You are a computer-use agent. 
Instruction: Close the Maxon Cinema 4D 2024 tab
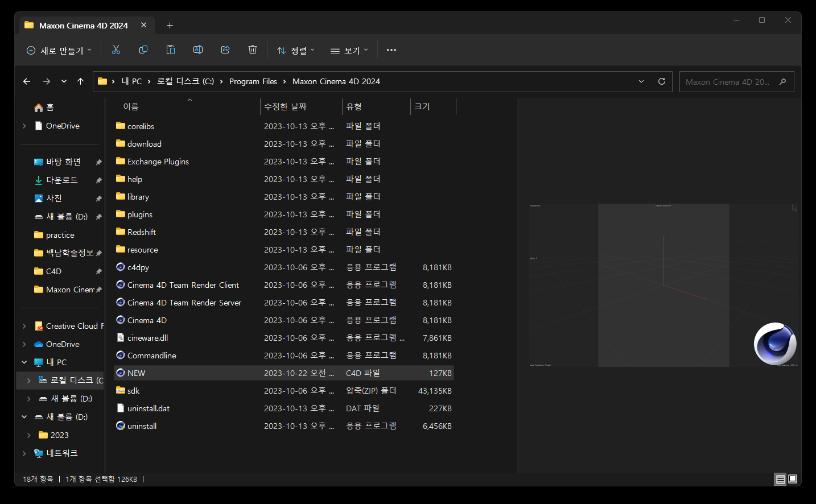pyautogui.click(x=144, y=25)
